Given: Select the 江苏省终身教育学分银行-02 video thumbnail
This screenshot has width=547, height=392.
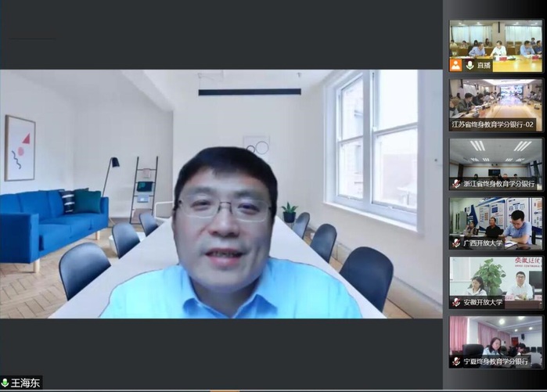Looking at the screenshot, I should point(495,98).
